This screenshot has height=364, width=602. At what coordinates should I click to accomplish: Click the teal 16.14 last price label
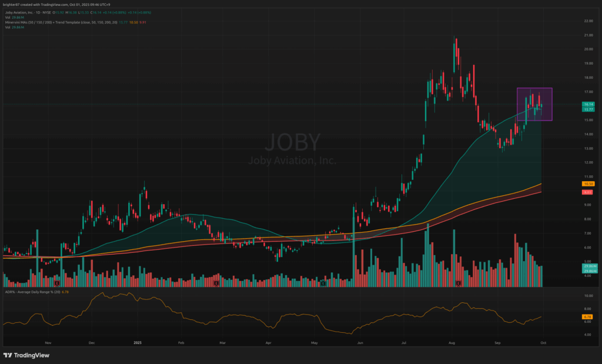point(587,103)
